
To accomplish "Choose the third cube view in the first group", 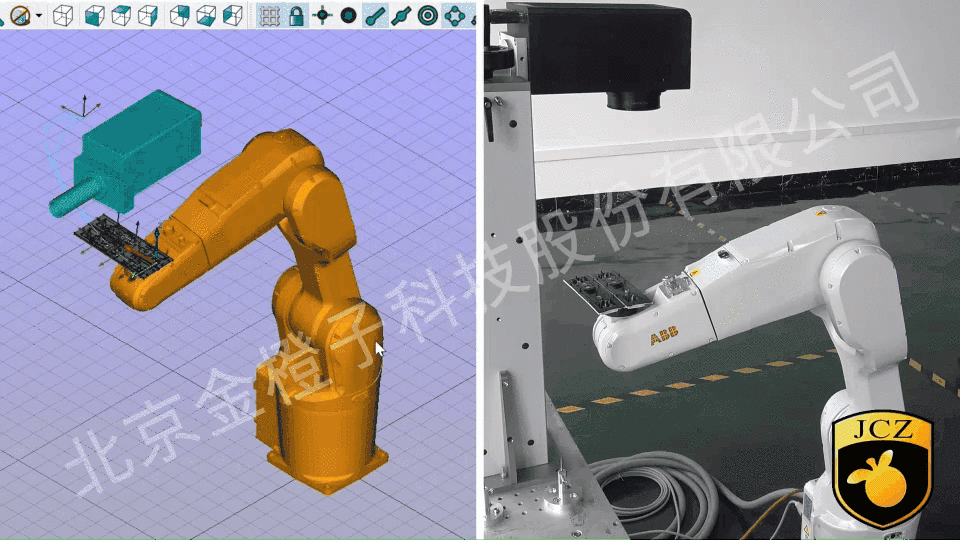I will (147, 15).
